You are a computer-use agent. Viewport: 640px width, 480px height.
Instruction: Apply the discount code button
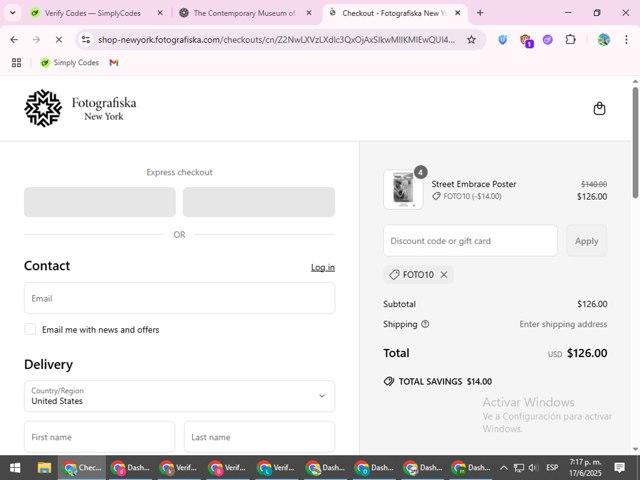(586, 241)
